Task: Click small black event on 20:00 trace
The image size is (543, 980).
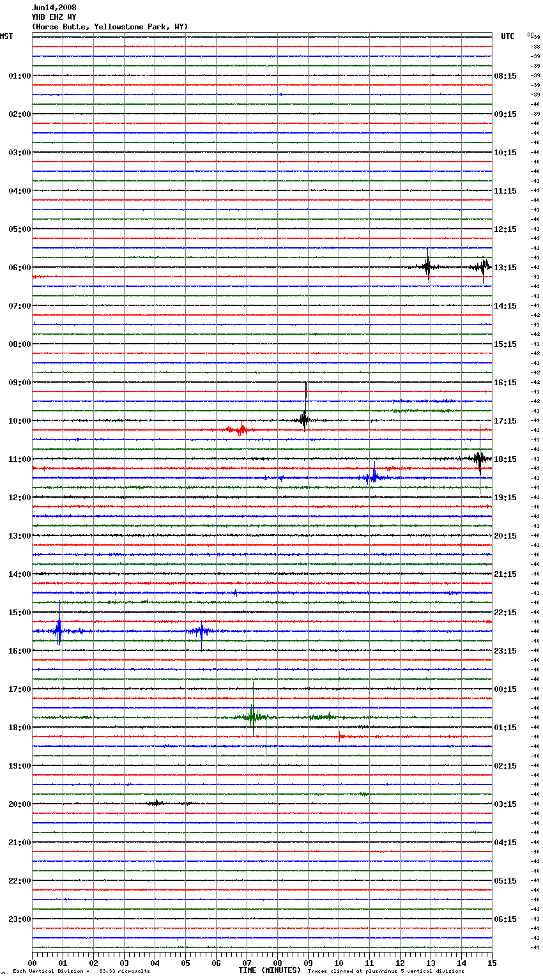Action: click(x=155, y=803)
